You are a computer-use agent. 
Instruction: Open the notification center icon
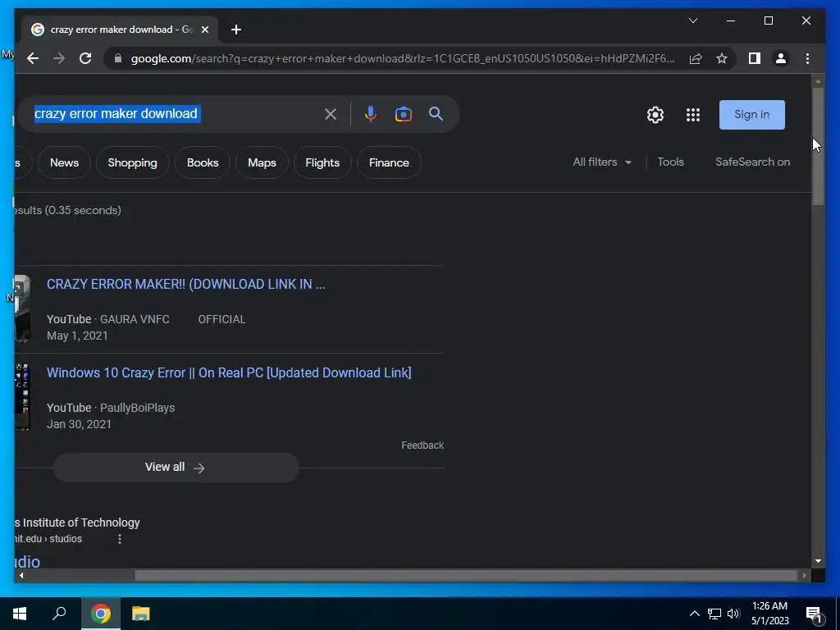tap(815, 614)
